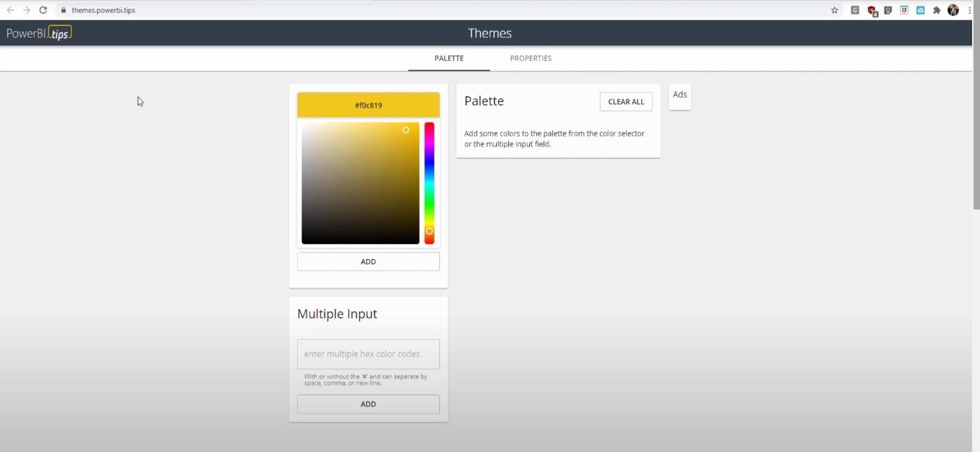Click the Multiple Input heading
Viewport: 980px width, 452px height.
pyautogui.click(x=337, y=314)
